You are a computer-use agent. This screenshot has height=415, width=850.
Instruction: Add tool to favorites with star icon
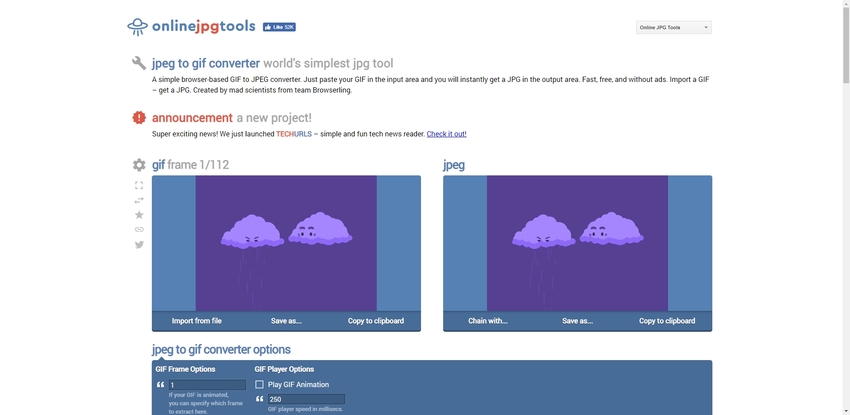click(x=139, y=215)
